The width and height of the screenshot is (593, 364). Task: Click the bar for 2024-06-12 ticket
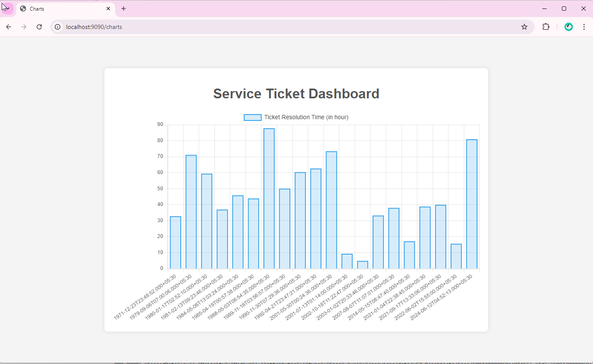click(x=472, y=204)
